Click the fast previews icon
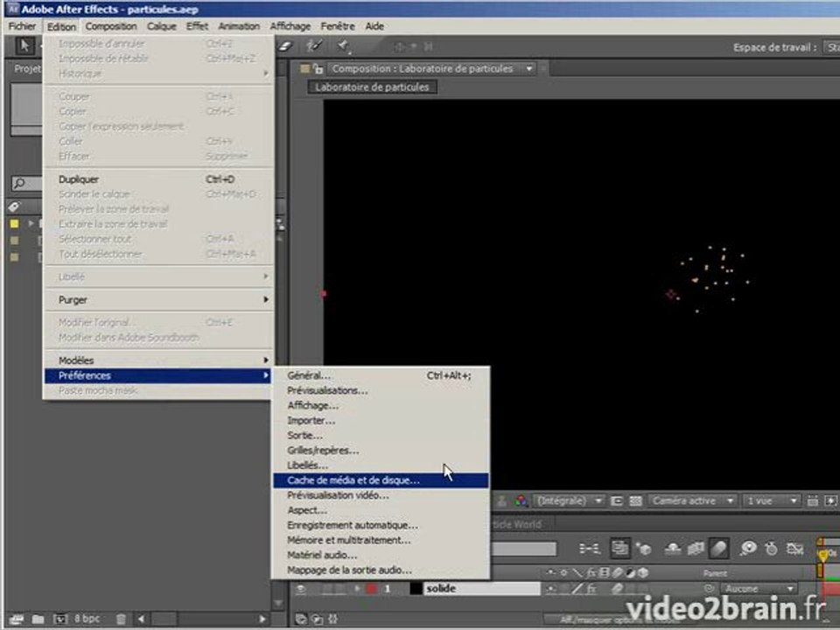 (830, 500)
